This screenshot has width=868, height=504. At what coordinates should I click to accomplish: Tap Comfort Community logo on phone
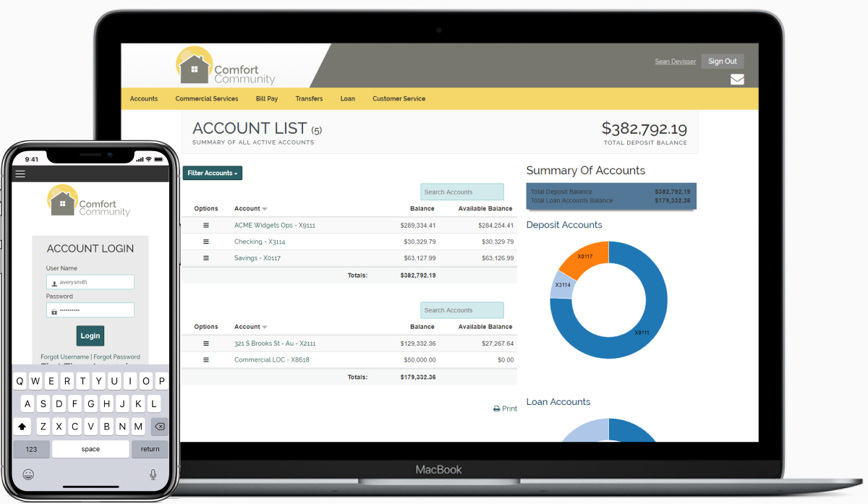coord(89,201)
